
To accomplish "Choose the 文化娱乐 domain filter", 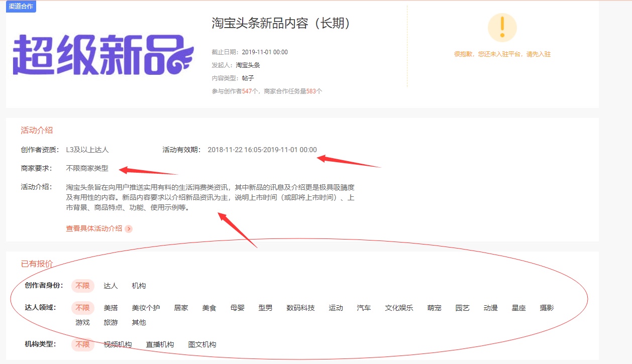I will pyautogui.click(x=399, y=308).
